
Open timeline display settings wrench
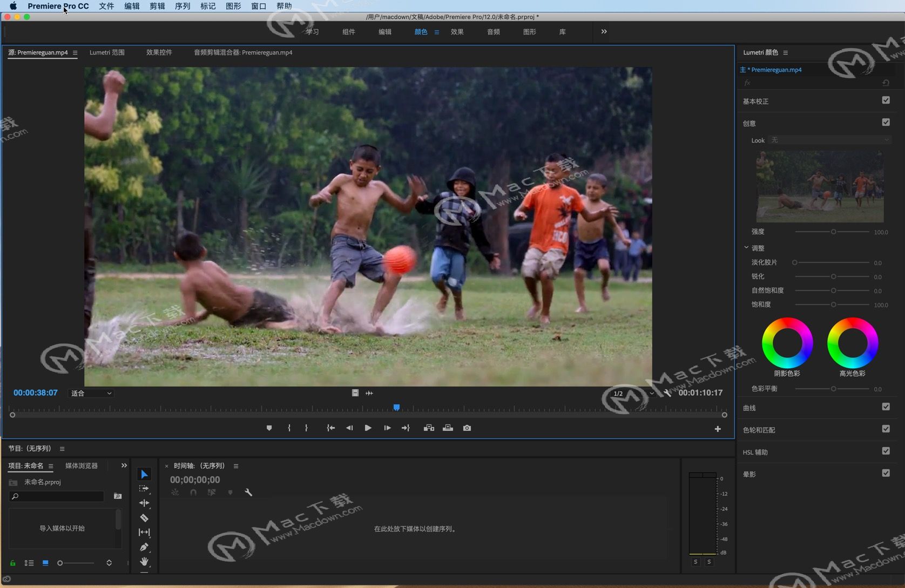pos(248,492)
